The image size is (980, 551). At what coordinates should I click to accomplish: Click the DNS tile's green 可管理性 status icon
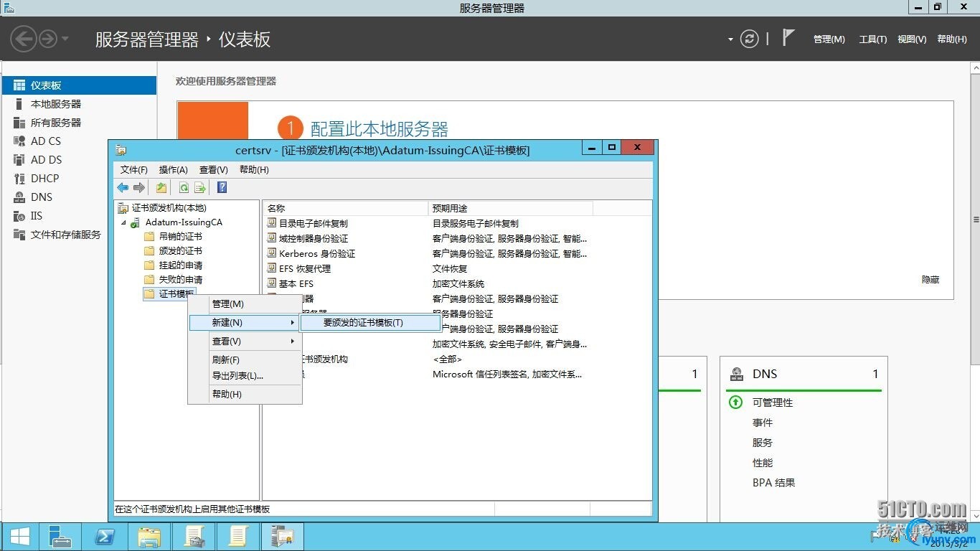click(735, 402)
